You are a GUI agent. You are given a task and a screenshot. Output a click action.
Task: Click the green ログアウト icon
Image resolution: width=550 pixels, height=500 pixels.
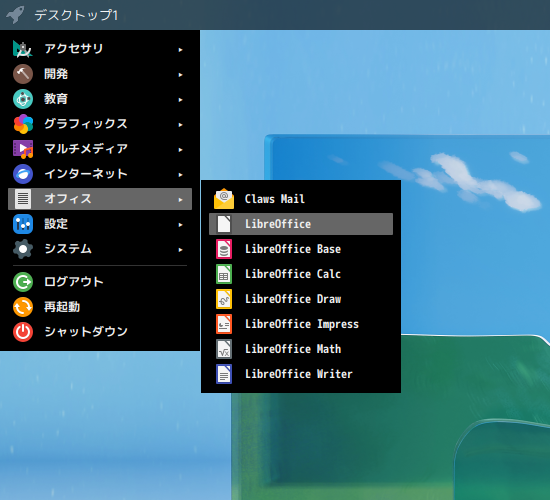(23, 282)
